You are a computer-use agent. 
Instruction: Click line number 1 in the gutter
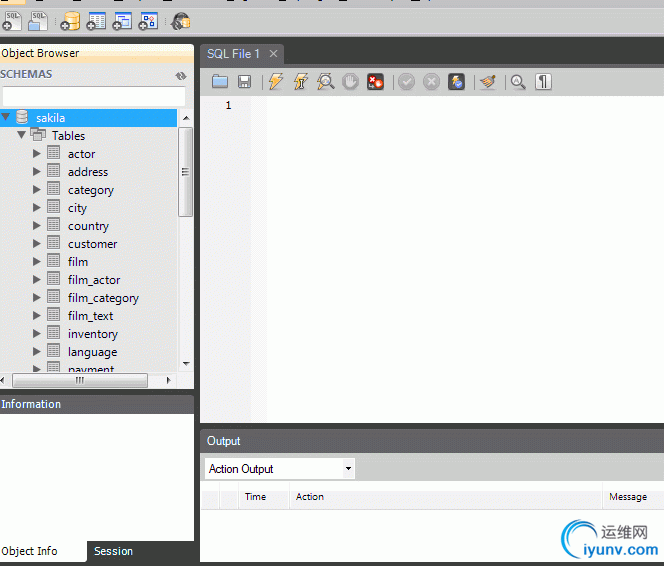tap(228, 105)
